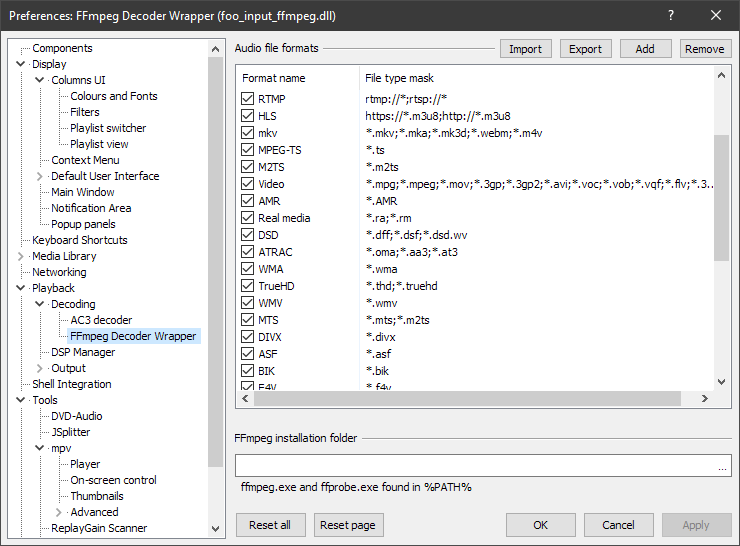740x546 pixels.
Task: Browse for FFmpeg folder with ellipsis button
Action: click(722, 466)
